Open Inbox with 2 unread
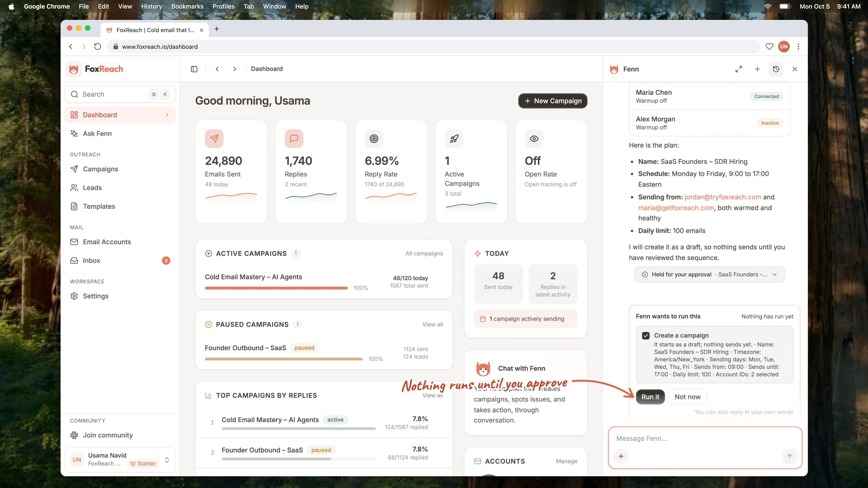868x488 pixels. (x=120, y=261)
